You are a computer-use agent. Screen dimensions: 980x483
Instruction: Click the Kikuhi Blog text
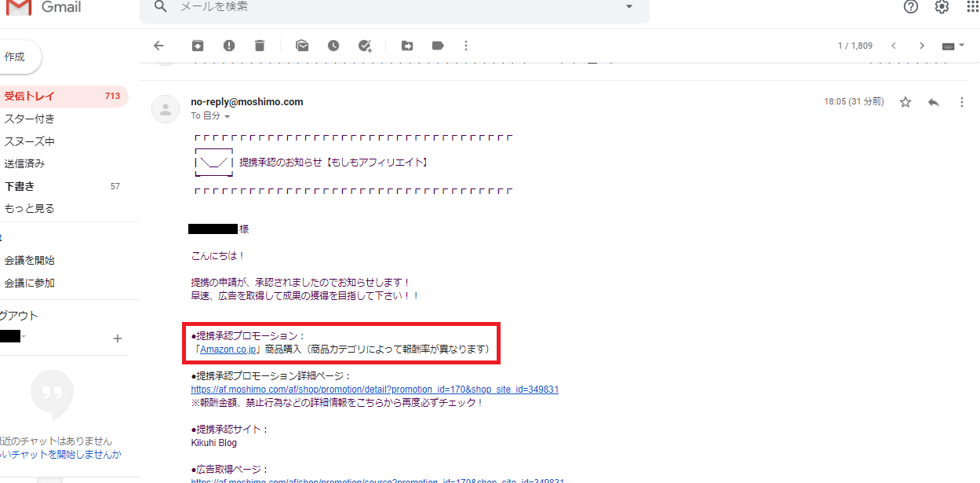pyautogui.click(x=214, y=443)
